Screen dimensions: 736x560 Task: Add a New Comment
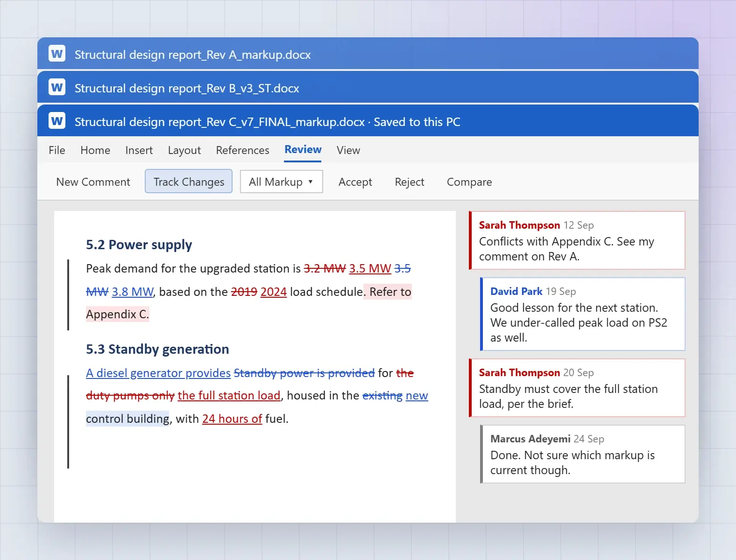pos(93,182)
